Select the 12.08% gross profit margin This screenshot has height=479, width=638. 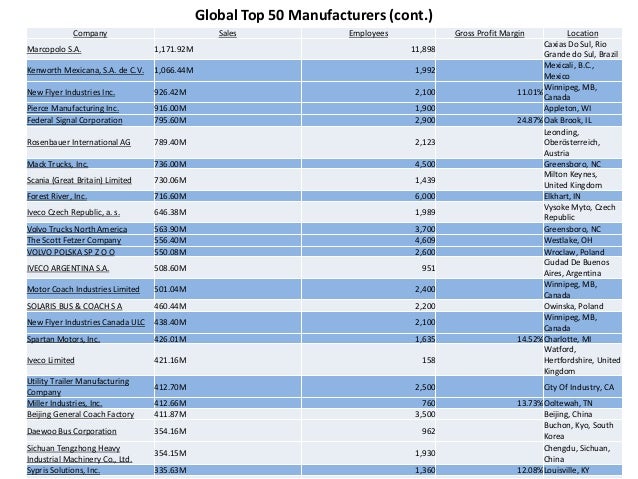[x=530, y=470]
